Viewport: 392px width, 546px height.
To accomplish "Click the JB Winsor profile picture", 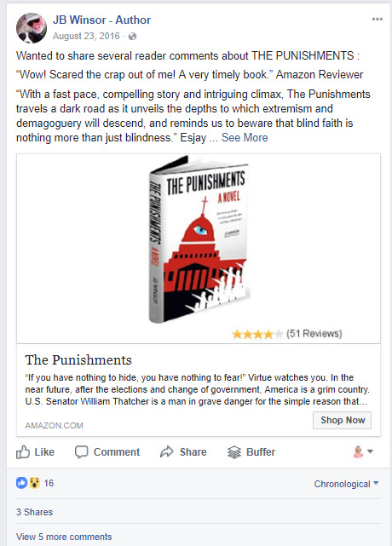I will click(x=32, y=28).
